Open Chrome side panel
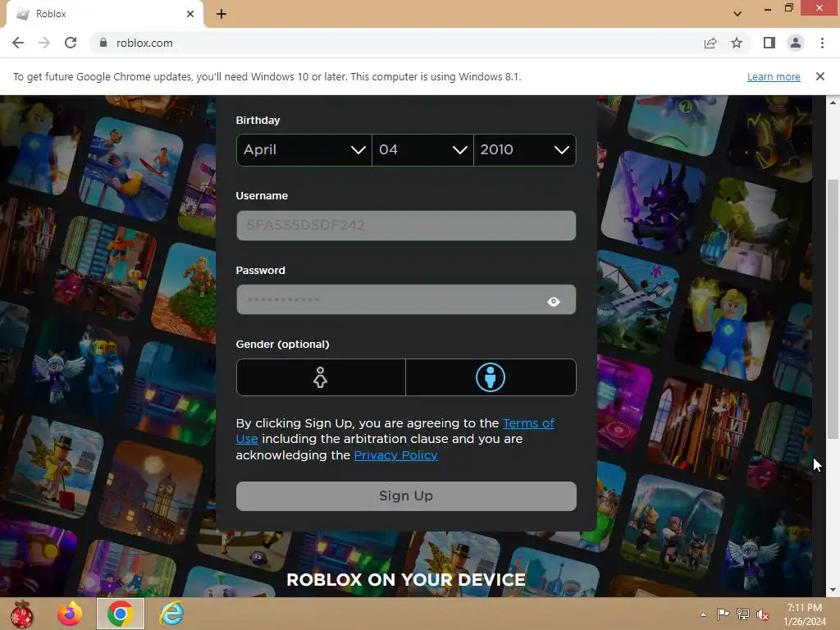Image resolution: width=840 pixels, height=630 pixels. click(x=769, y=43)
